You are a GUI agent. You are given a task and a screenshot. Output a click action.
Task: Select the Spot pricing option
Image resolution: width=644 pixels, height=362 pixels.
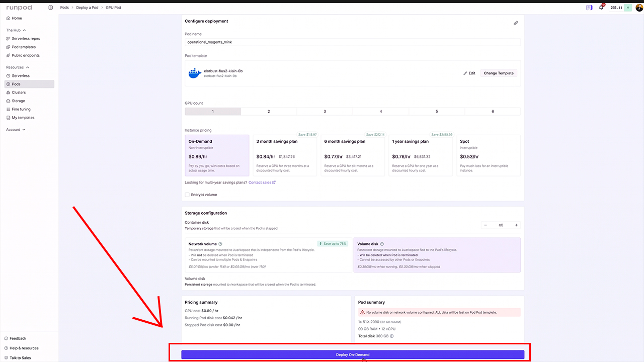coord(489,155)
